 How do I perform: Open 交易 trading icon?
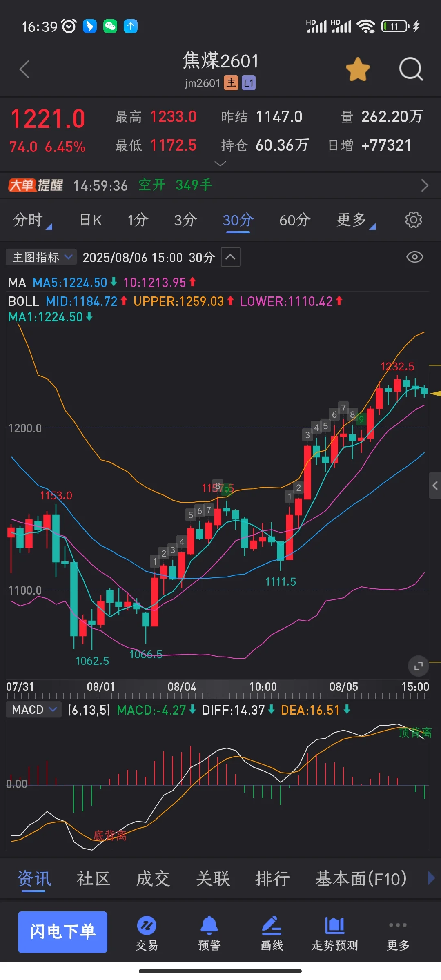pyautogui.click(x=147, y=933)
